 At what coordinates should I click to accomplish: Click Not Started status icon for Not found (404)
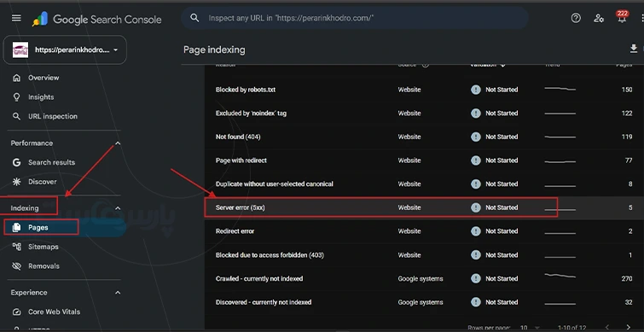click(476, 137)
